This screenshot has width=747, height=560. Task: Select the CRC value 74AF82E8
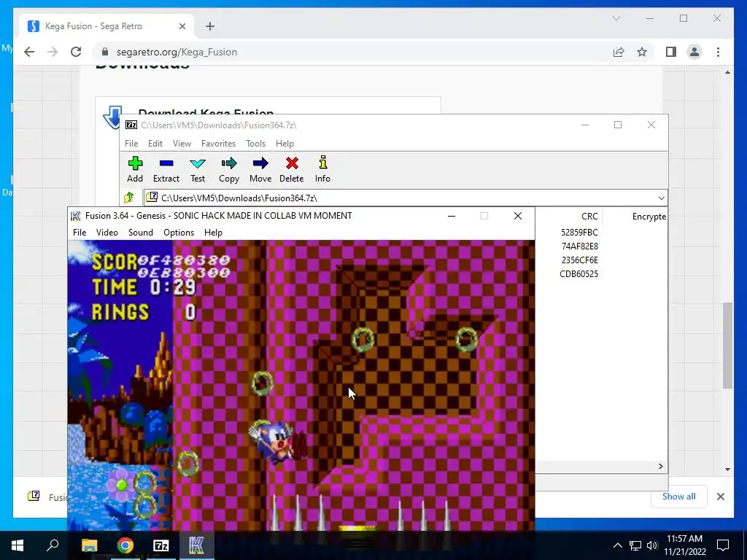pos(580,246)
